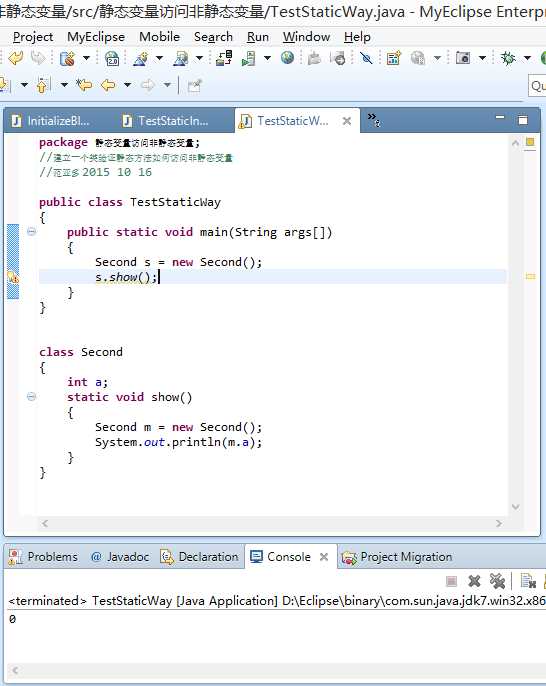Expand dropdown beside the triangle magnifier icon

[x=199, y=58]
